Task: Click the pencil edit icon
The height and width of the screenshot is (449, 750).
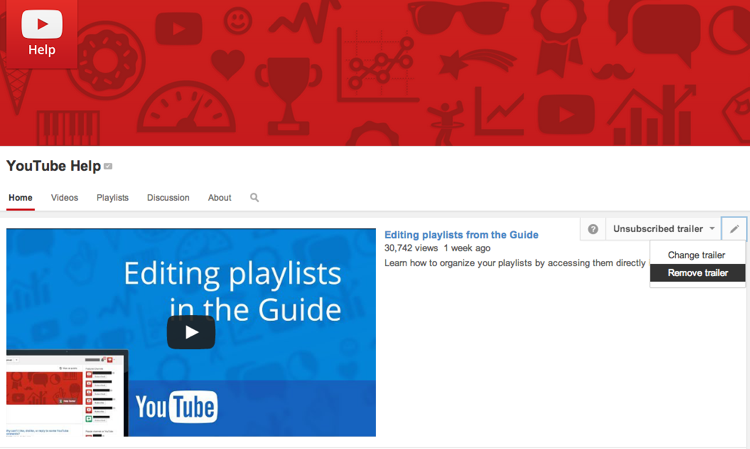Action: coord(734,229)
